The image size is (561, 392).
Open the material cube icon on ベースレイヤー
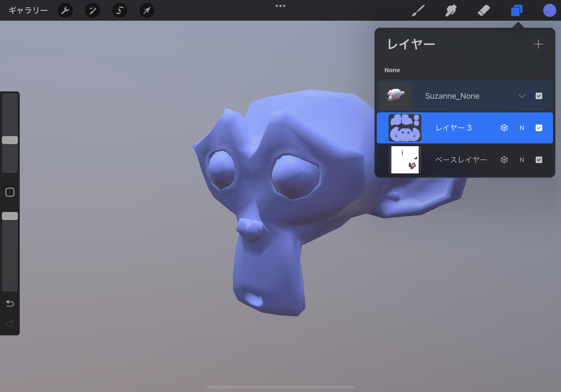pyautogui.click(x=504, y=160)
